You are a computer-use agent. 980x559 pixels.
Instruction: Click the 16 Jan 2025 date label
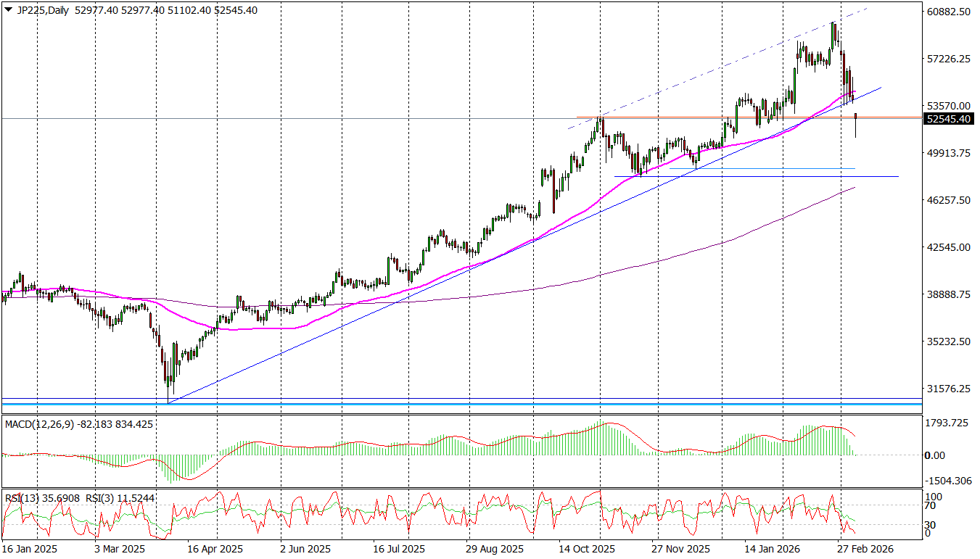pyautogui.click(x=29, y=549)
